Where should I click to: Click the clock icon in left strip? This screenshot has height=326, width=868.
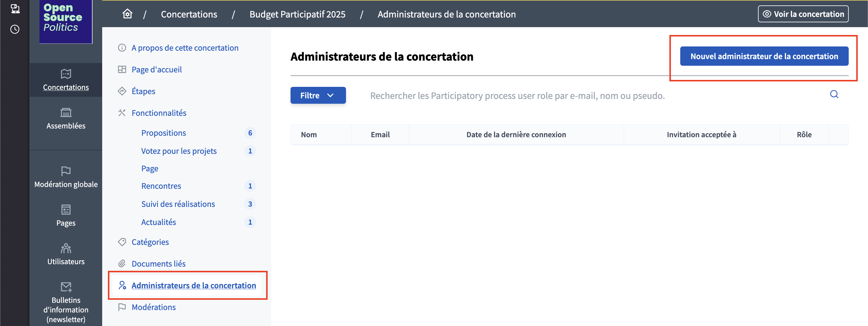(x=15, y=29)
